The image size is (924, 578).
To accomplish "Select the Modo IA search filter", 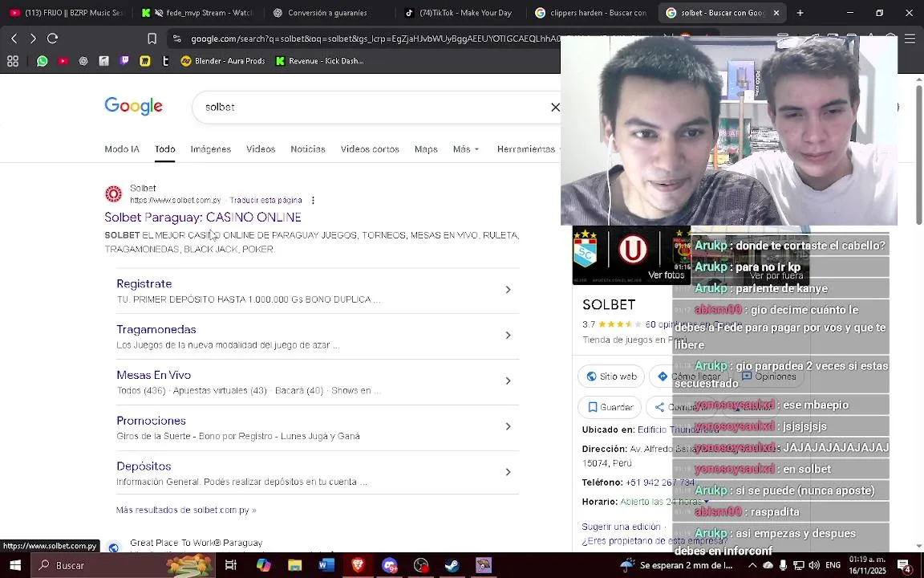I will 122,149.
